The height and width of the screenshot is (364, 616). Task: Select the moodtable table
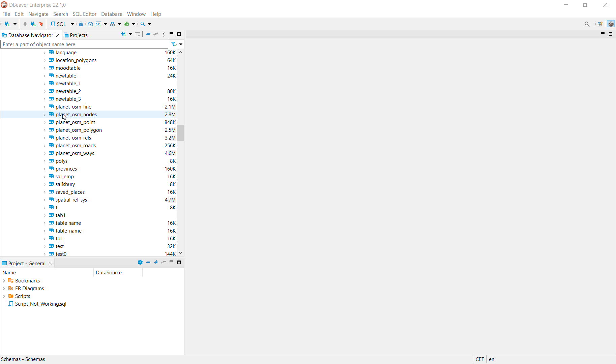point(68,68)
